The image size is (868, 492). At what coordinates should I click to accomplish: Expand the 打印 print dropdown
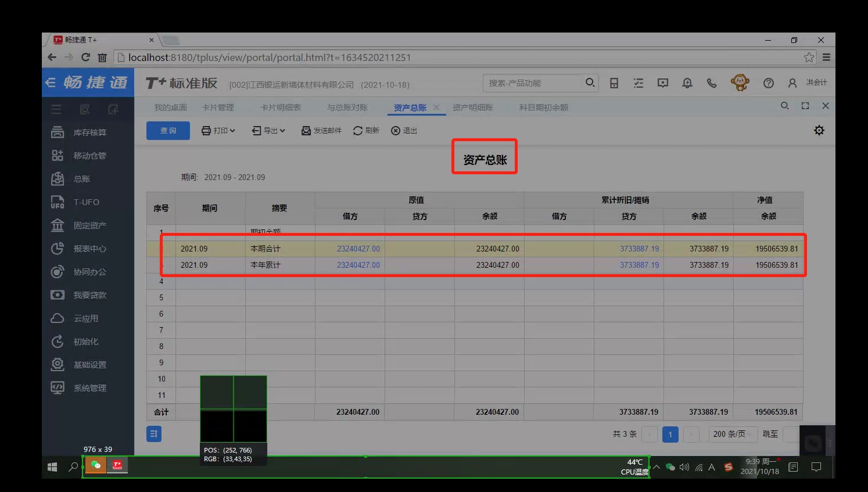click(218, 131)
